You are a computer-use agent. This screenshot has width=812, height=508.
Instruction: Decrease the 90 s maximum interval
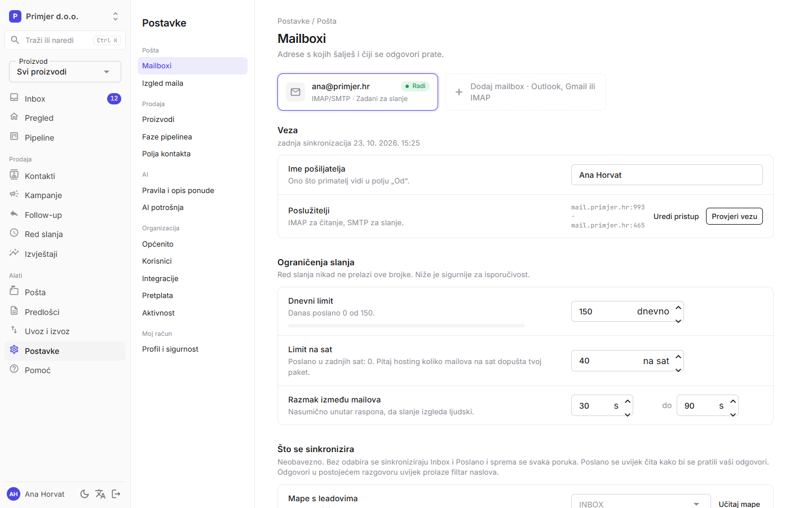pos(733,414)
